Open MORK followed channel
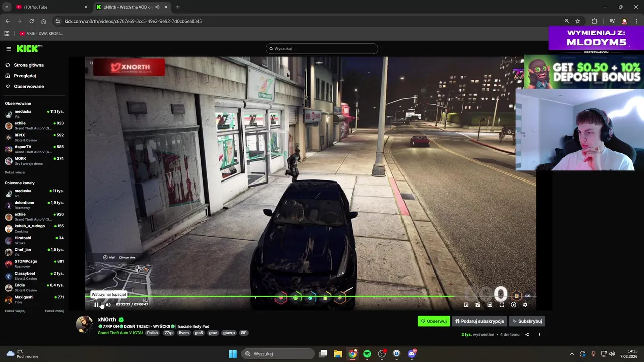Screen dimensions: 644x362 pyautogui.click(x=34, y=161)
